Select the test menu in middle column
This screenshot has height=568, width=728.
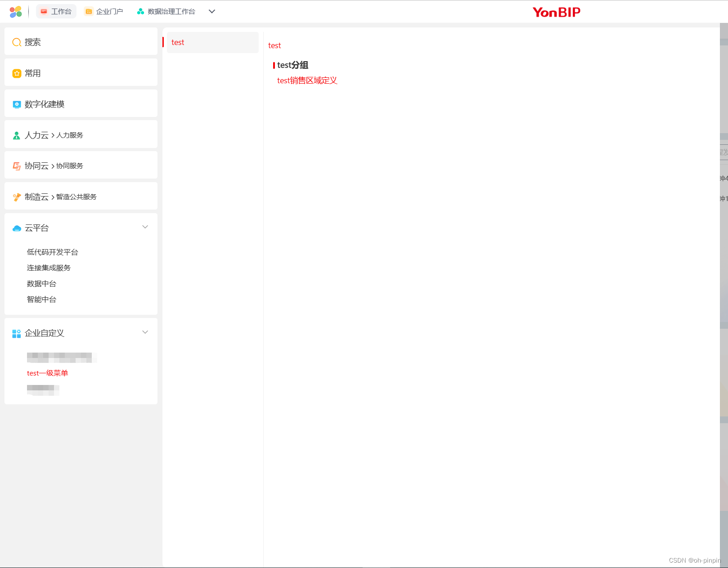[x=178, y=42]
